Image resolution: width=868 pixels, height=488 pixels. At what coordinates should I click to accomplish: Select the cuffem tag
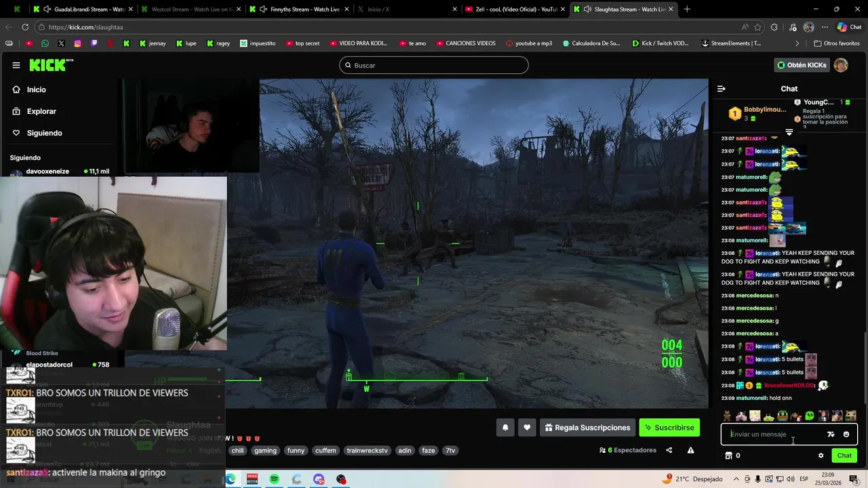point(325,451)
